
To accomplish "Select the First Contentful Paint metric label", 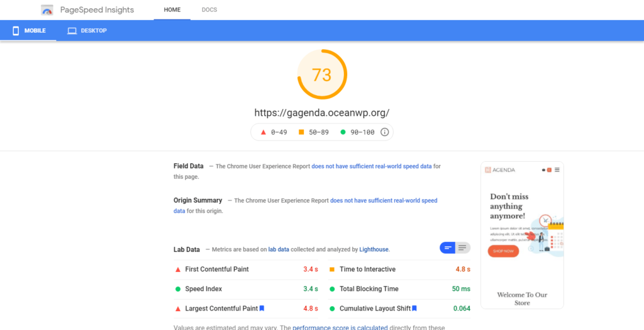I will (x=217, y=269).
